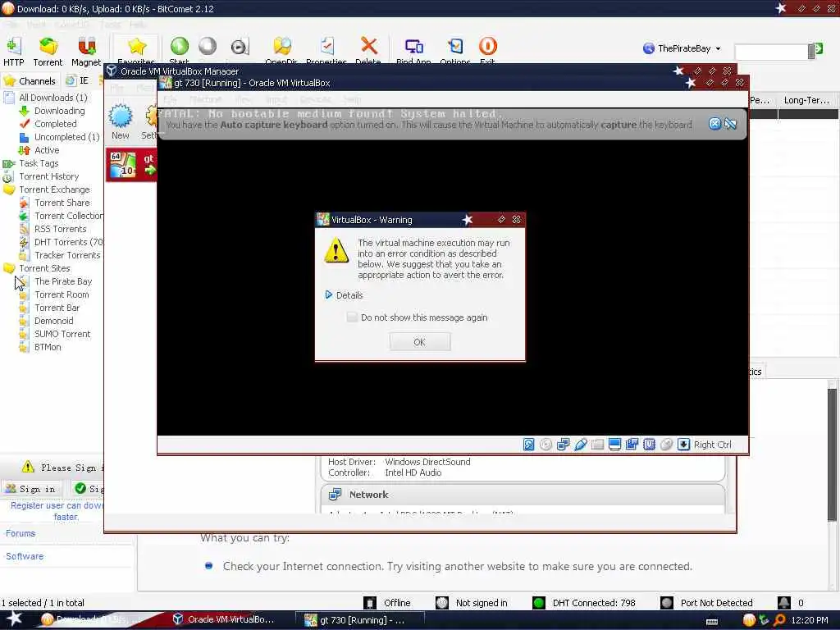Open the Software link in BitComet

pos(25,556)
